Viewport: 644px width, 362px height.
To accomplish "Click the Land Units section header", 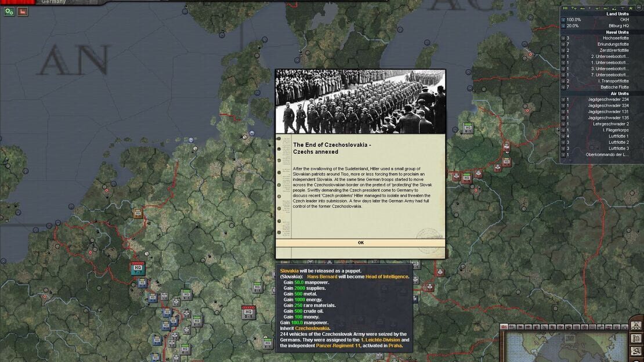I will 617,14.
